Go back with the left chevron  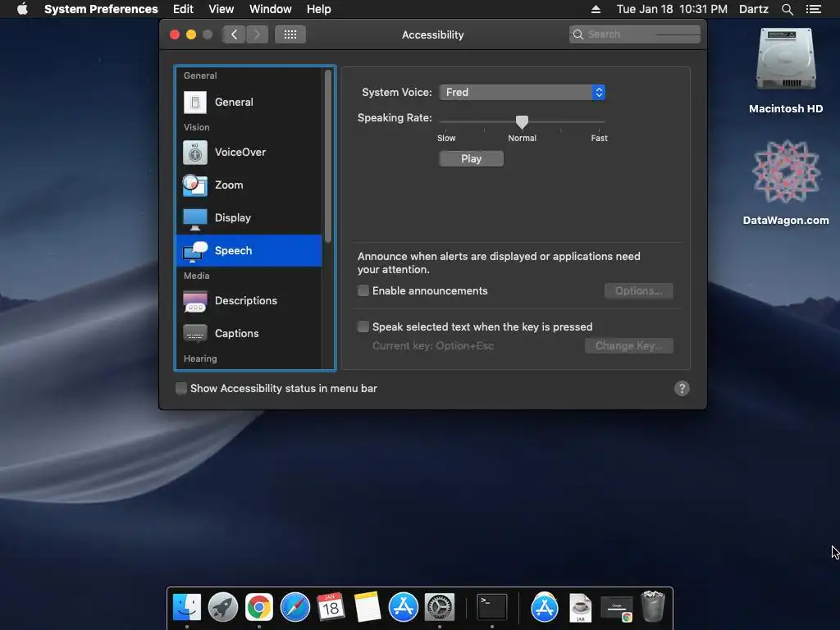click(234, 34)
